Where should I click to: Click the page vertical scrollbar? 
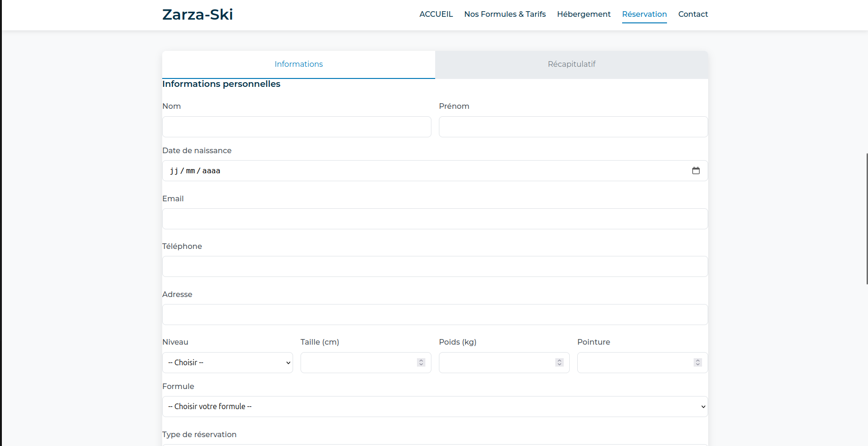867,219
